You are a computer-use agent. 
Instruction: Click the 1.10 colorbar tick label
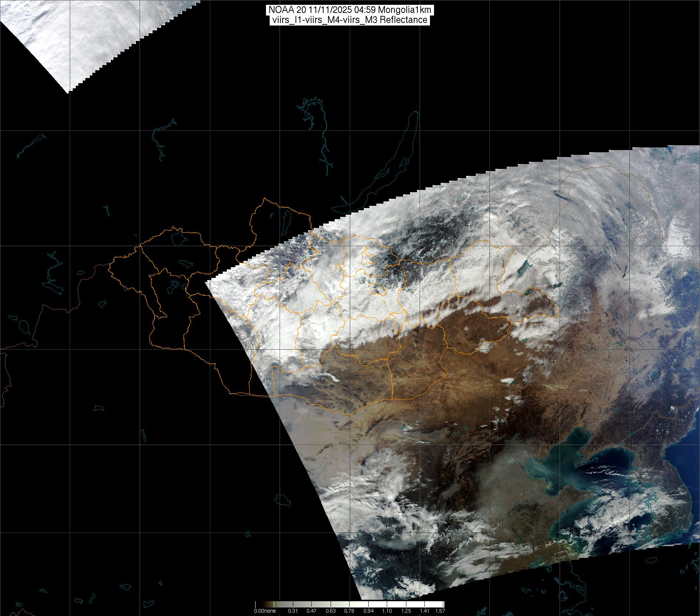point(387,611)
